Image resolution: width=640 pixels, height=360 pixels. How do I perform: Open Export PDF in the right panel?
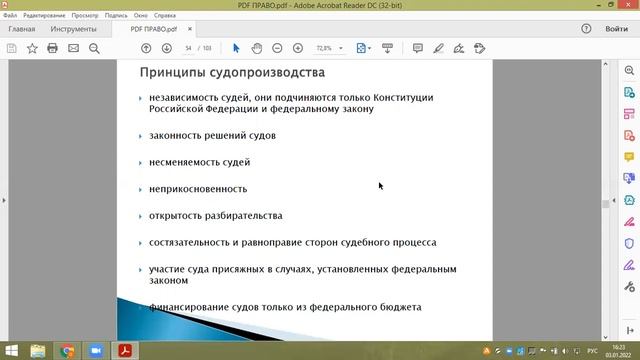[629, 92]
